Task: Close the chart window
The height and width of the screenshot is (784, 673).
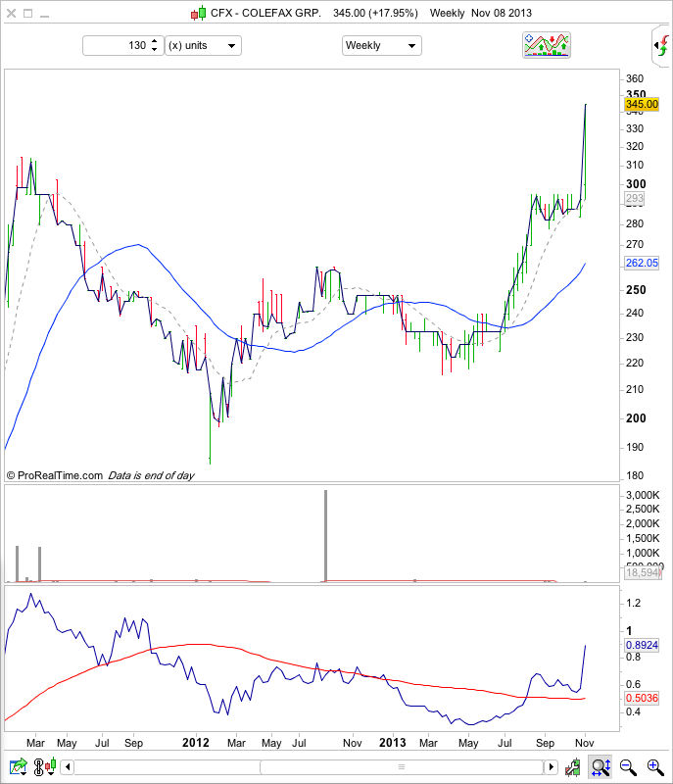Action: click(x=11, y=14)
